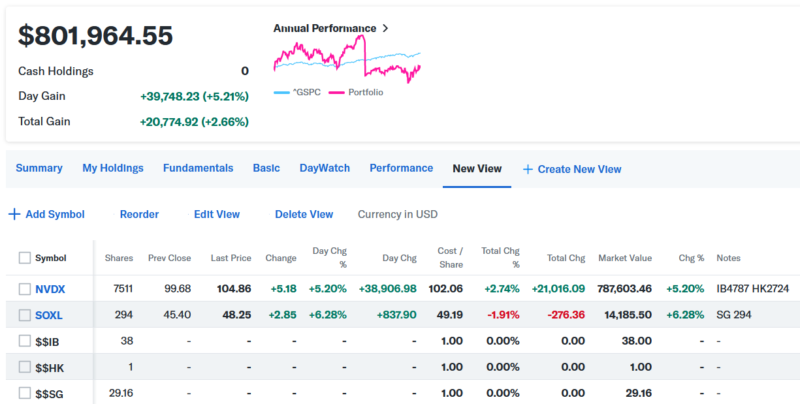
Task: Click the plus icon beside Add Symbol
Action: coord(14,214)
